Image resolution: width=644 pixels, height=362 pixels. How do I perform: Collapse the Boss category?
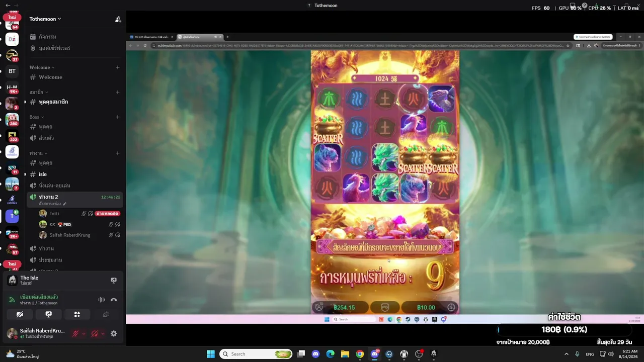pos(37,117)
